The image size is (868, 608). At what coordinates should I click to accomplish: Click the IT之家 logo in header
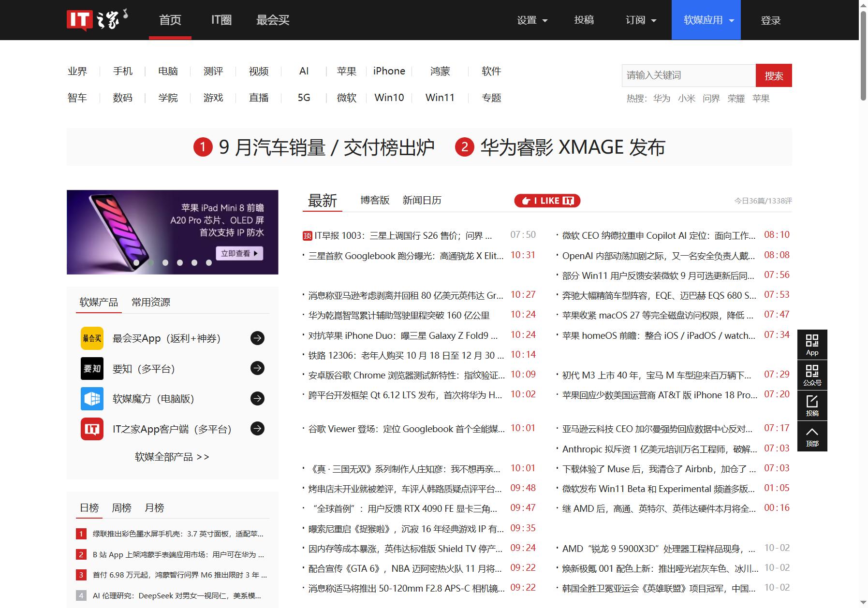point(97,20)
